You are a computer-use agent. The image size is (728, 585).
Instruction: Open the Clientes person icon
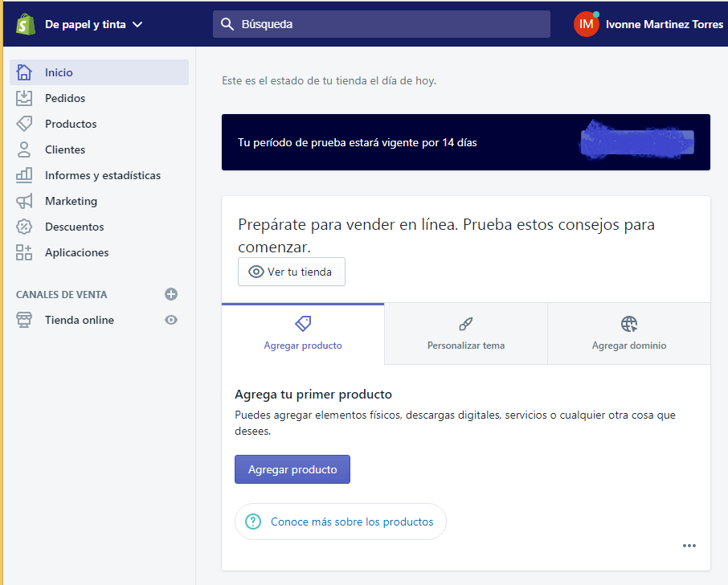pyautogui.click(x=24, y=149)
